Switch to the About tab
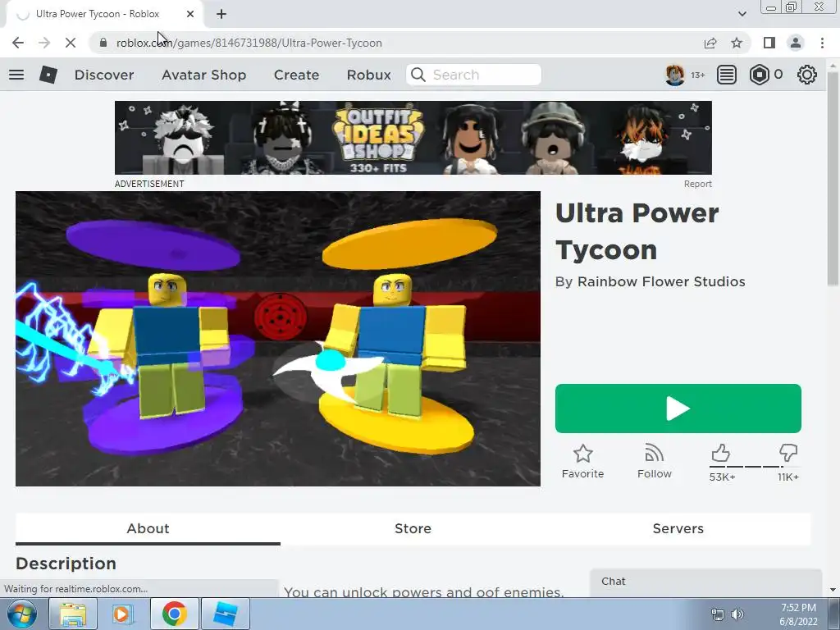 point(148,529)
